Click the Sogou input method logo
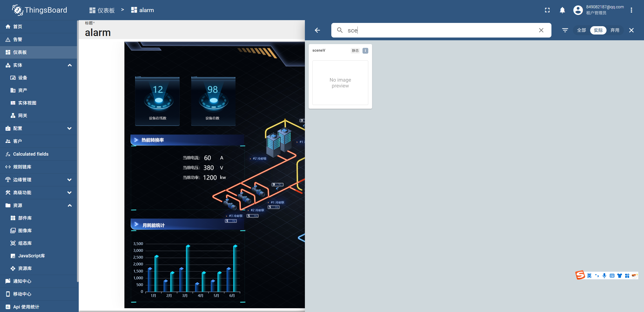 click(x=580, y=275)
